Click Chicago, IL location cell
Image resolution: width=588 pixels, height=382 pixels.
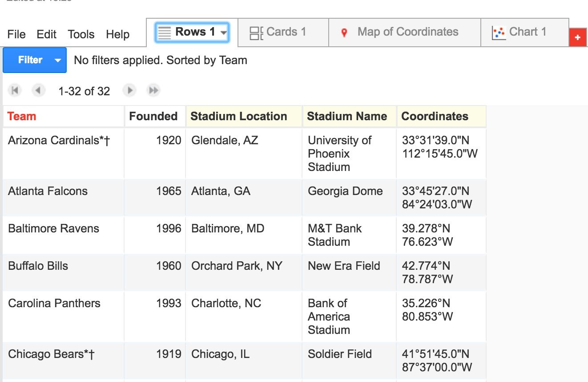point(244,361)
